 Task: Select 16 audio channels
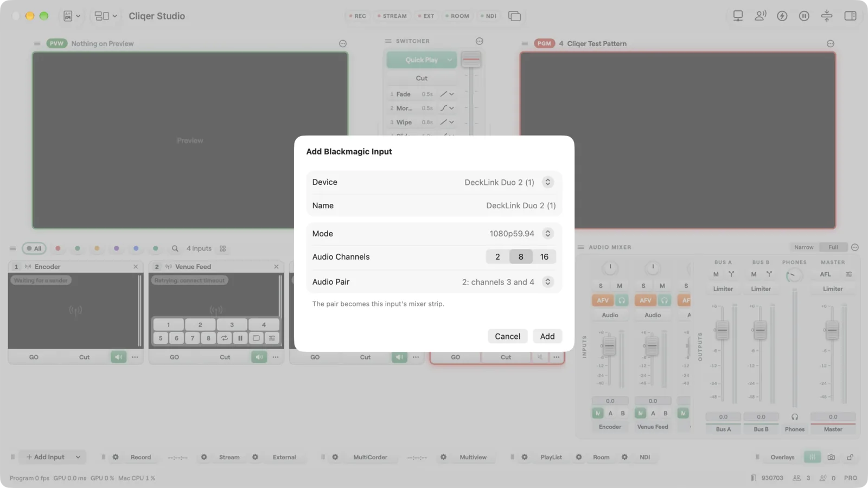pyautogui.click(x=544, y=257)
